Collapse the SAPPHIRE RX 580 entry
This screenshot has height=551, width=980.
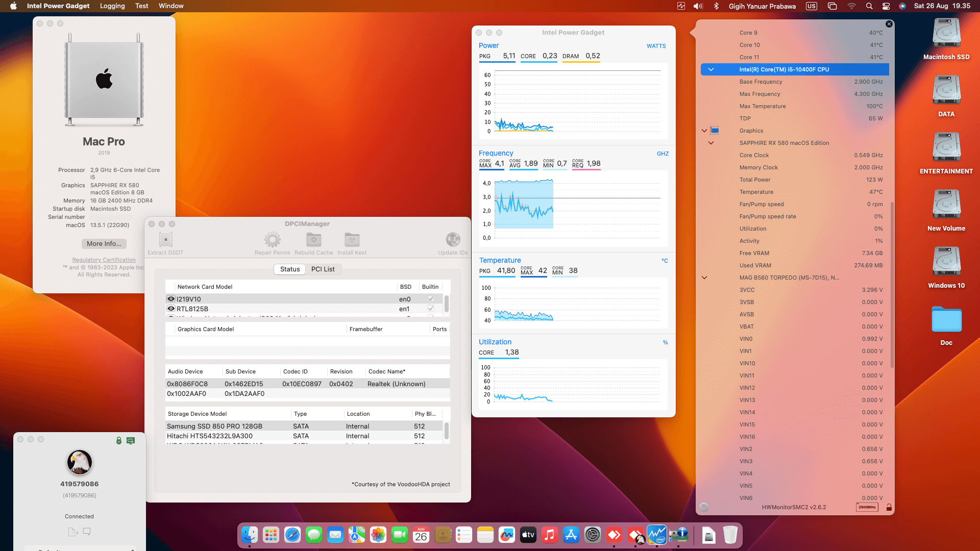tap(710, 143)
